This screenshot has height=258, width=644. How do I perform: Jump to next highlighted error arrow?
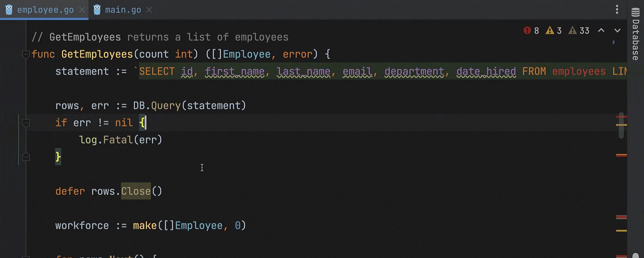[617, 31]
